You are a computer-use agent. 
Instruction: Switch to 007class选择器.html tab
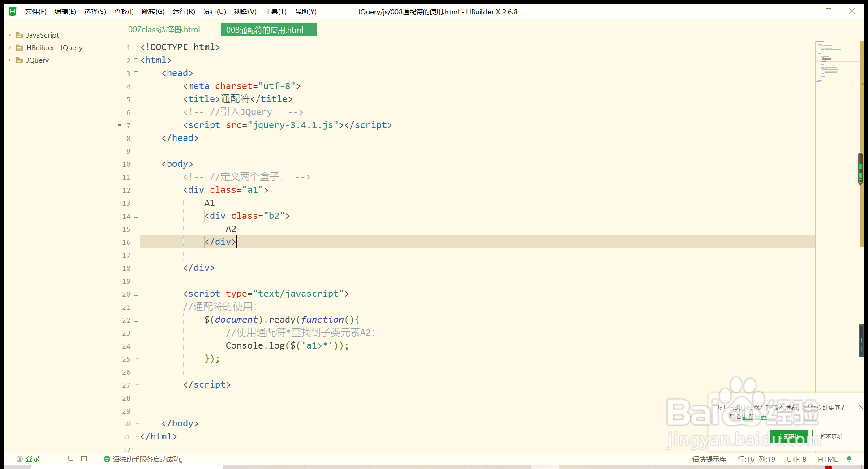point(164,30)
